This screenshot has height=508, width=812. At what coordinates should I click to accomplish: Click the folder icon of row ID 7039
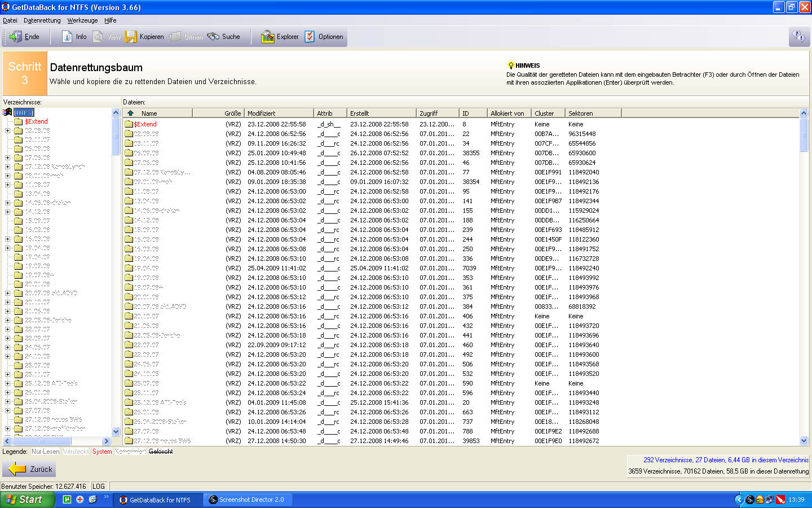[129, 268]
